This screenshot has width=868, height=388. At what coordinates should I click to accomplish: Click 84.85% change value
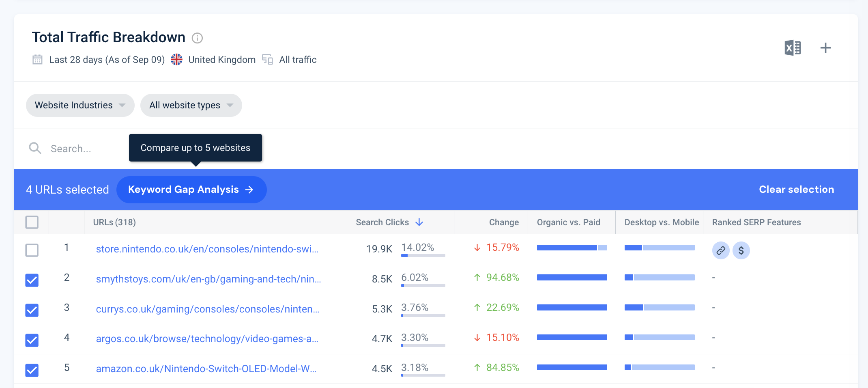pos(503,367)
